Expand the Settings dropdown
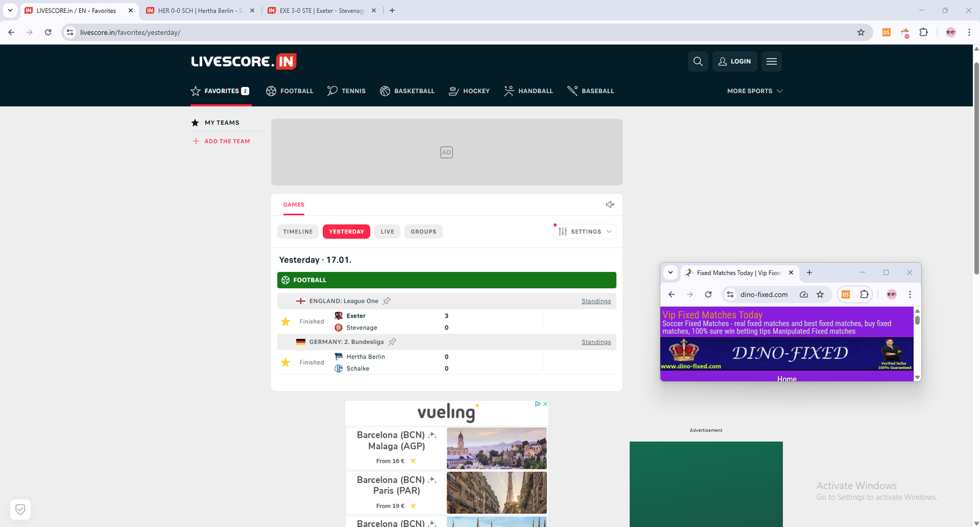Image resolution: width=980 pixels, height=527 pixels. (585, 232)
